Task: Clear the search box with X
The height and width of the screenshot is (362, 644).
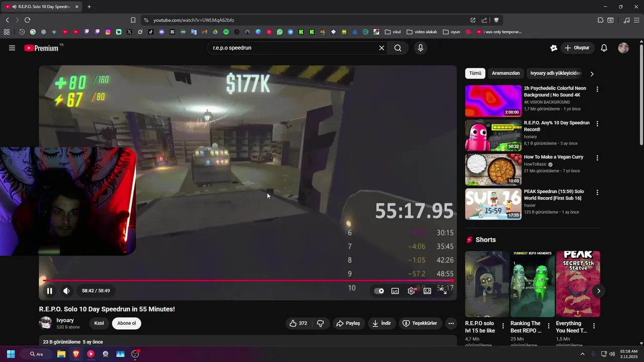Action: tap(381, 48)
